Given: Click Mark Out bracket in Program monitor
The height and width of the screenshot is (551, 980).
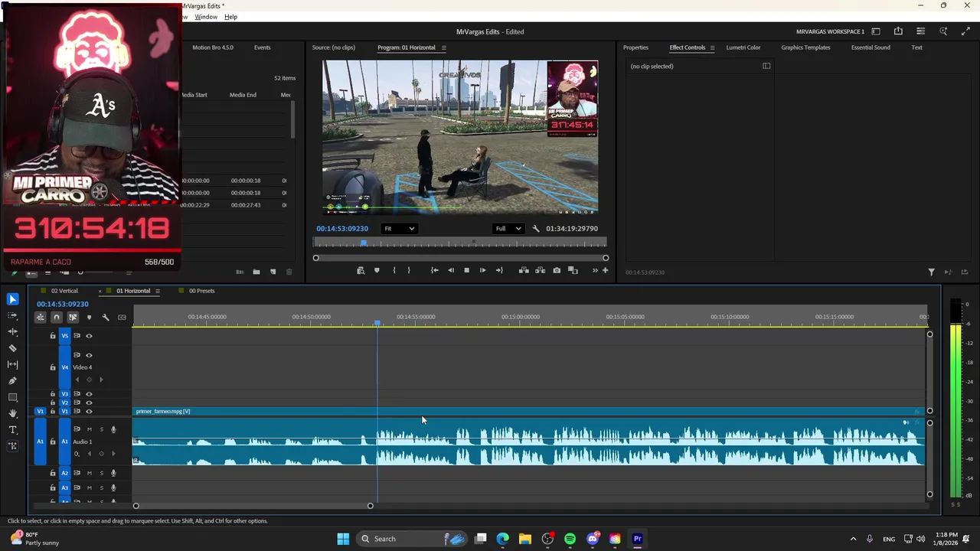Looking at the screenshot, I should tap(409, 270).
